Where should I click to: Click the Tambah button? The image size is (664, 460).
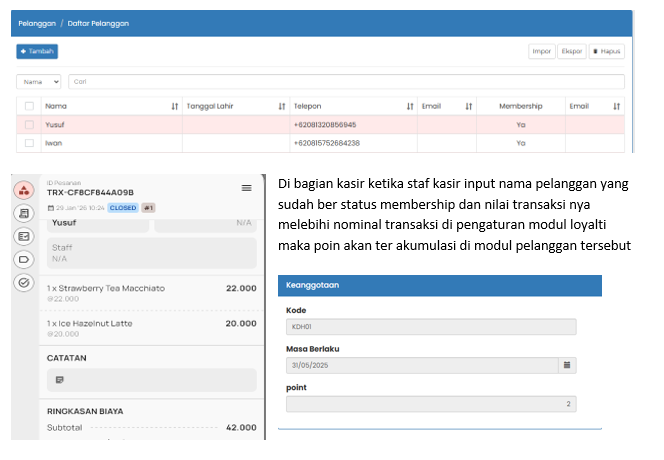[37, 51]
